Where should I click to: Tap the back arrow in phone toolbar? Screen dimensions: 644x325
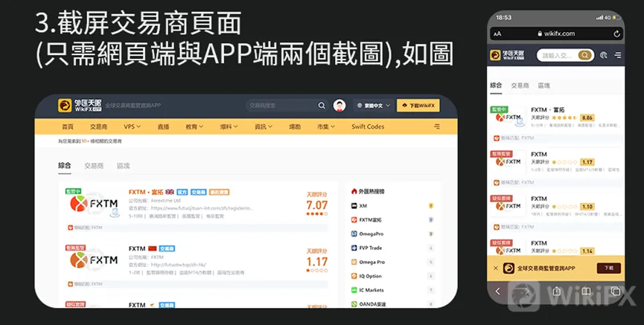click(498, 291)
